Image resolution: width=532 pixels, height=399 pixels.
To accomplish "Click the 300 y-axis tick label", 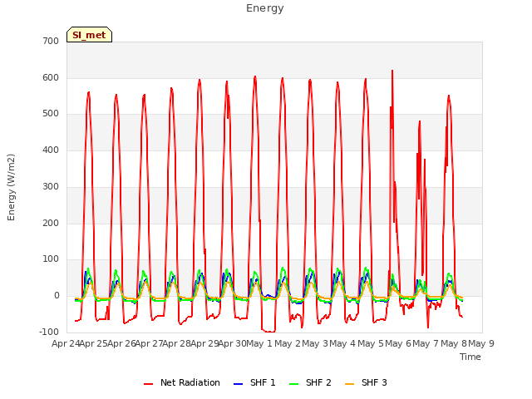I will point(51,186).
